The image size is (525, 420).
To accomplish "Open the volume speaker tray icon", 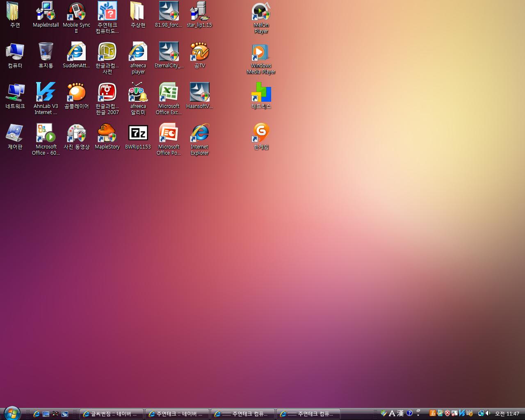I will (488, 413).
